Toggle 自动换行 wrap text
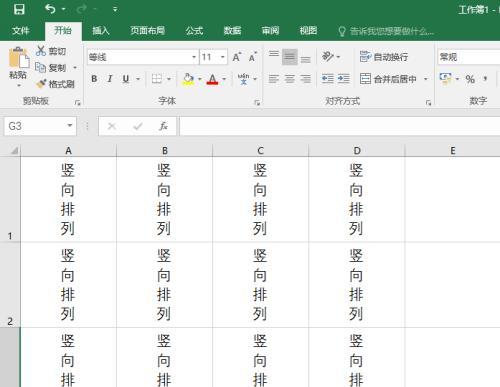 384,57
